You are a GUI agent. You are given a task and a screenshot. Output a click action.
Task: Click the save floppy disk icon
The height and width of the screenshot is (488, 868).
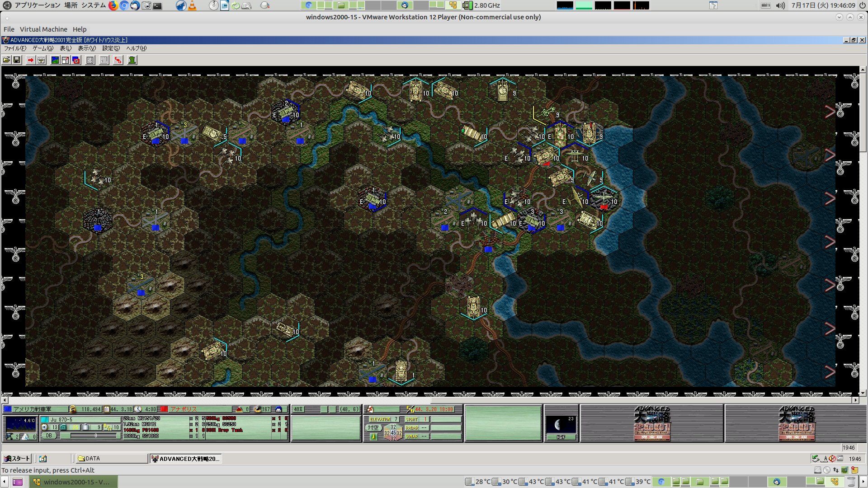point(17,60)
